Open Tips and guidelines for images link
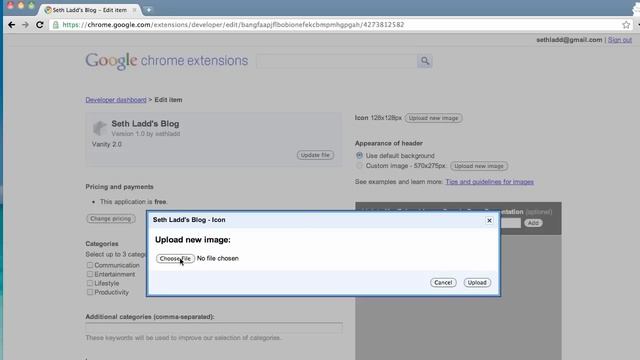The width and height of the screenshot is (640, 360). [x=489, y=182]
